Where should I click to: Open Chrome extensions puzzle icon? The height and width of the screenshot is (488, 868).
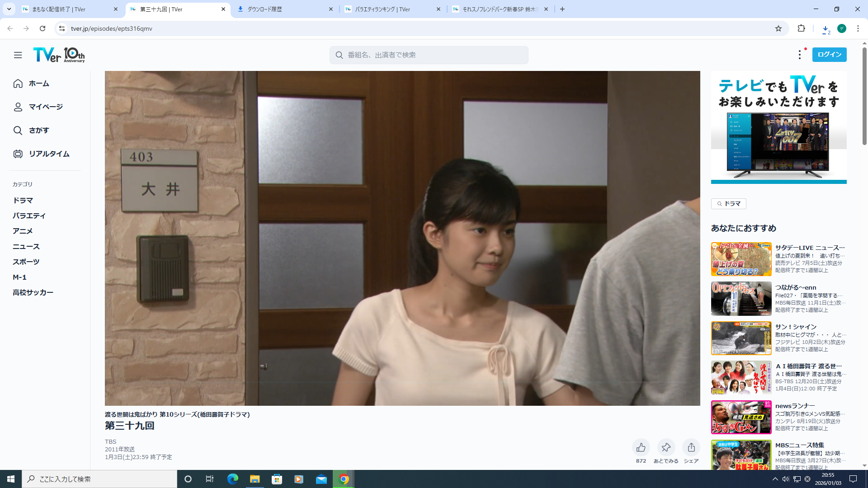tap(801, 28)
